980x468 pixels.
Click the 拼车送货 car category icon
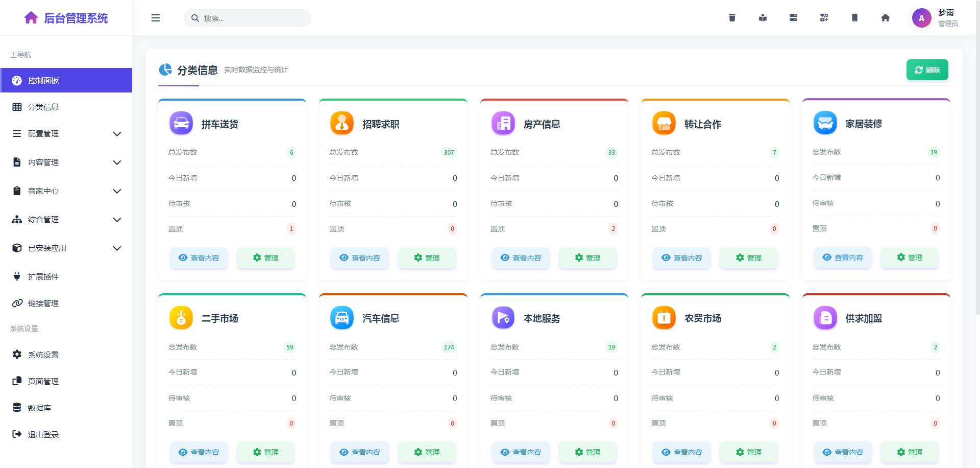pyautogui.click(x=181, y=124)
